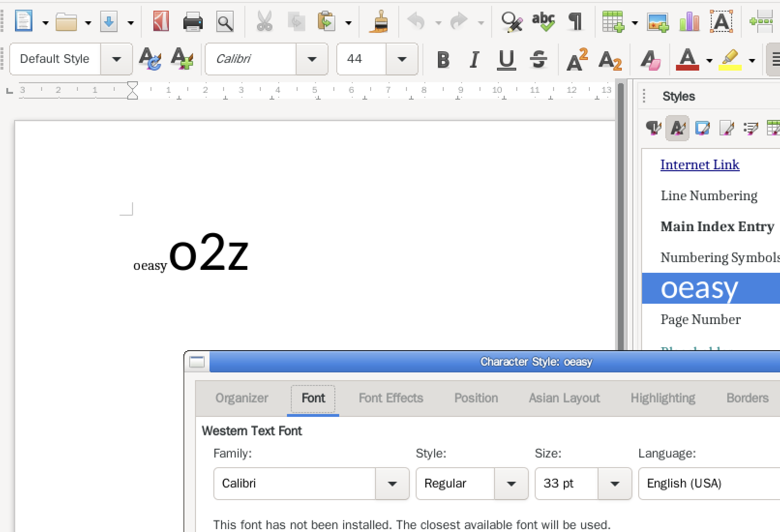This screenshot has height=532, width=780.
Task: Click the New Document icon
Action: pyautogui.click(x=23, y=21)
